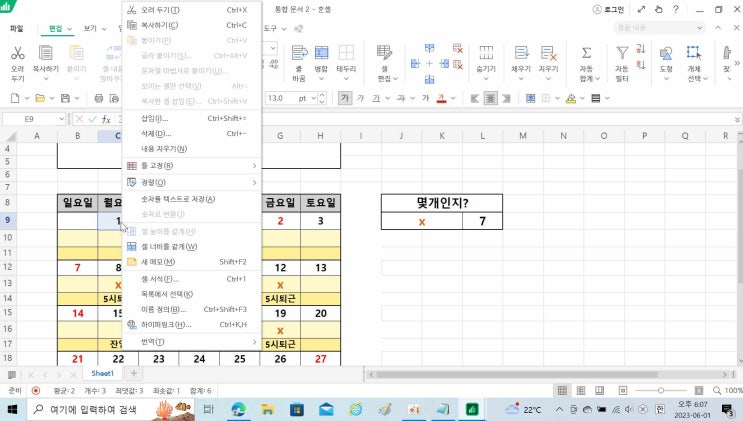The width and height of the screenshot is (743, 421).
Task: Click the Print icon in quick toolbar
Action: tap(98, 98)
